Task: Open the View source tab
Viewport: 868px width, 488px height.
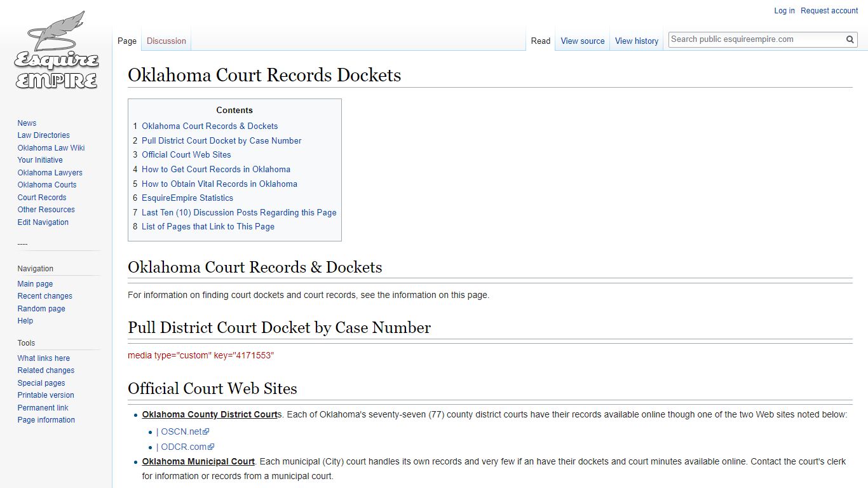Action: point(583,41)
